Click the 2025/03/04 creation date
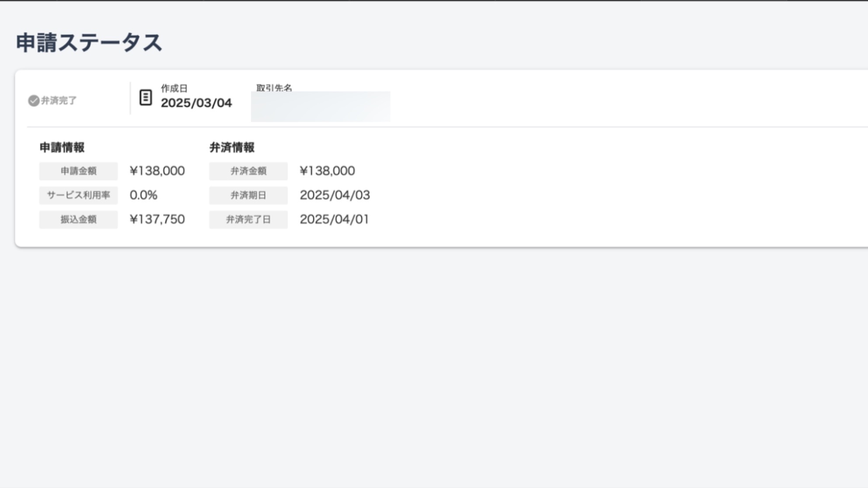The height and width of the screenshot is (488, 868). 196,104
